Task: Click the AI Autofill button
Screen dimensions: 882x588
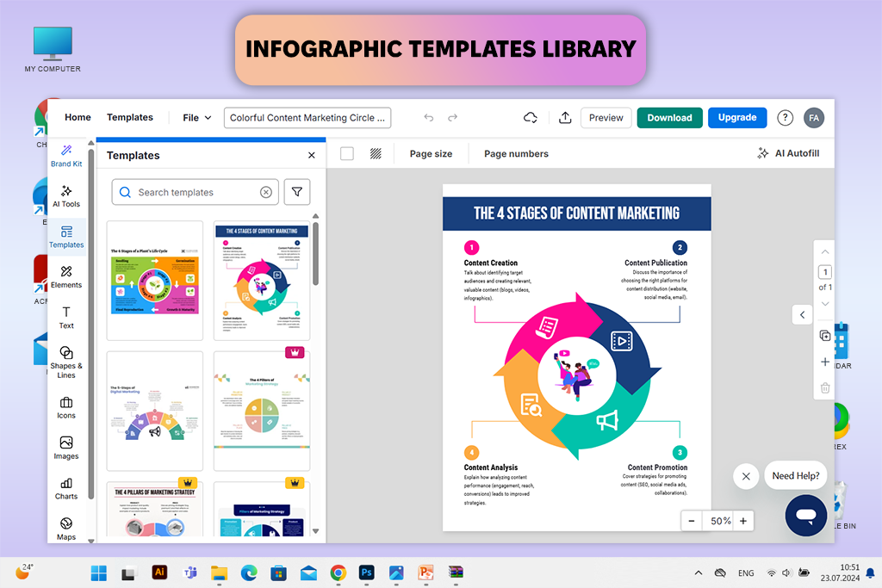Action: click(x=788, y=153)
